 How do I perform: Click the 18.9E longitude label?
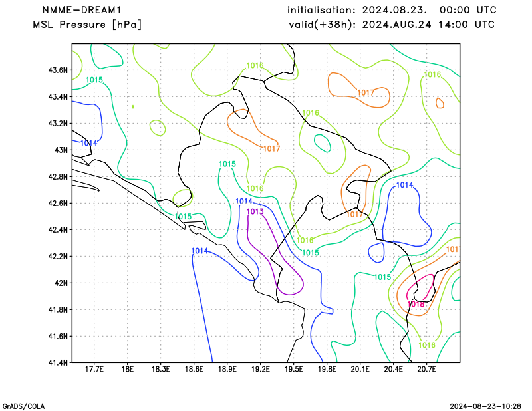tap(227, 369)
